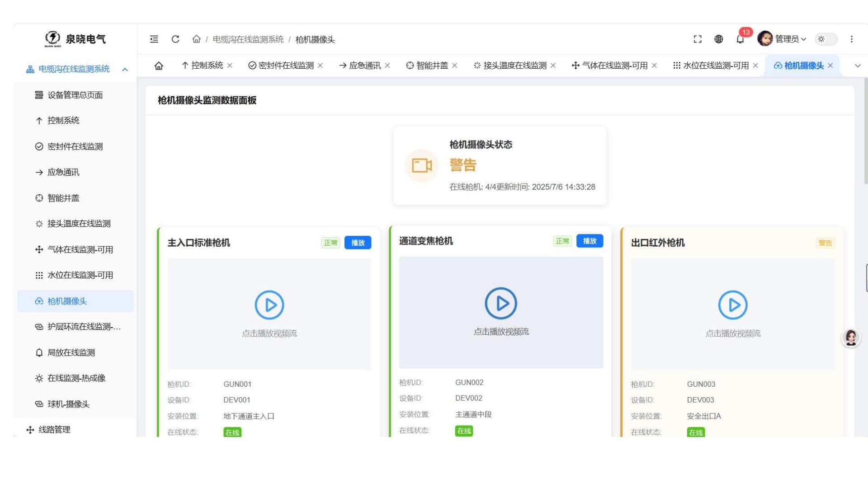
Task: Switch to the 控制系统 tab
Action: point(202,66)
